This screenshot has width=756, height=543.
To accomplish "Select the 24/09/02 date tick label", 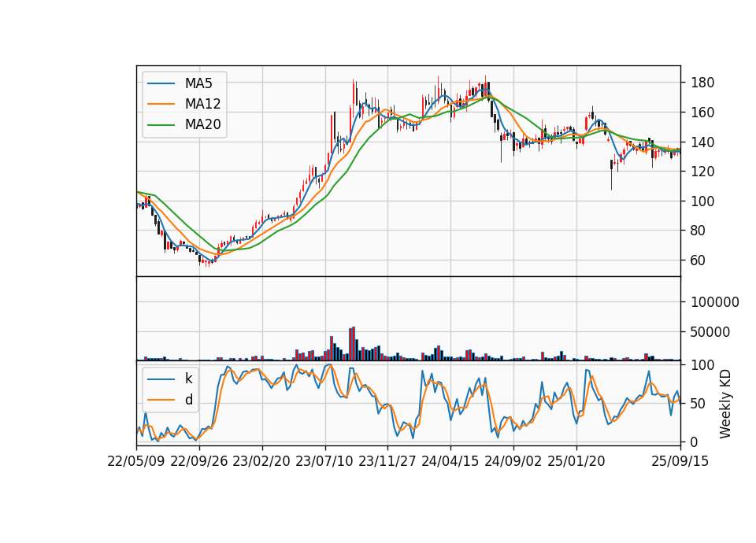I will click(x=513, y=461).
